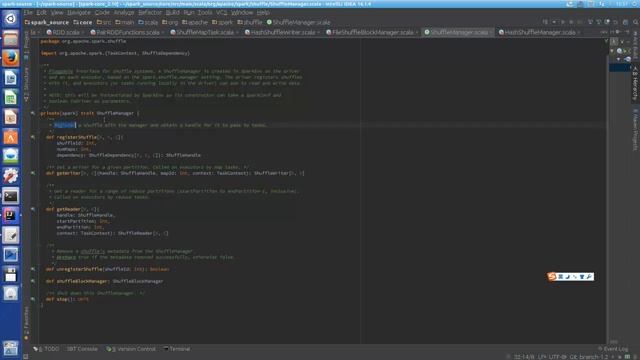The image size is (640, 360).
Task: Toggle the Hierarchy tool window stripe
Action: click(x=636, y=84)
